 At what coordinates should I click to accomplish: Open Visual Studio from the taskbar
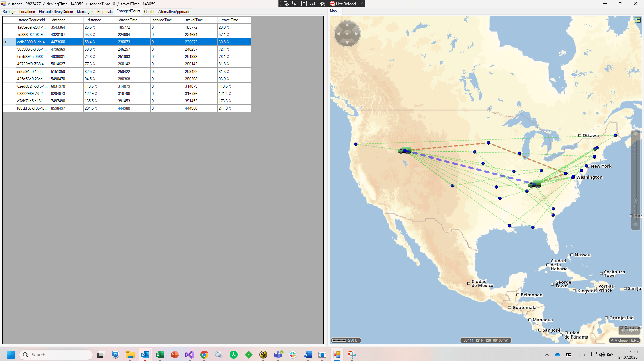(189, 355)
